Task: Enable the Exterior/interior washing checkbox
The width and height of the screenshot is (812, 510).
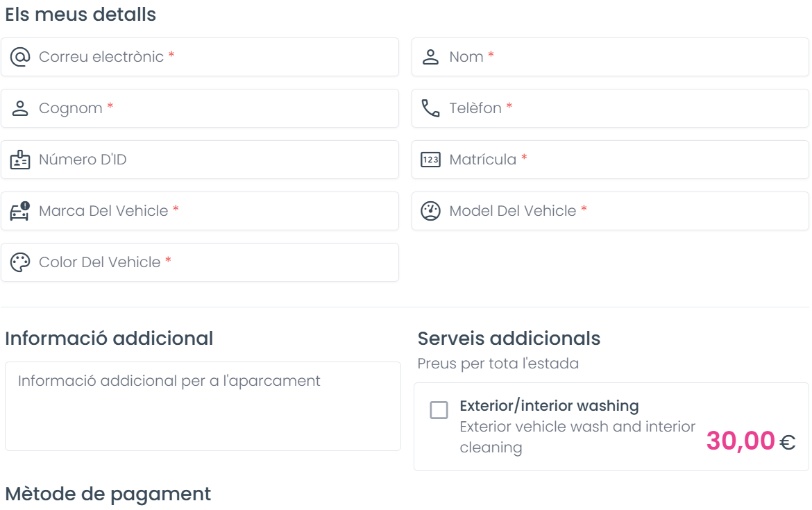Action: click(439, 410)
